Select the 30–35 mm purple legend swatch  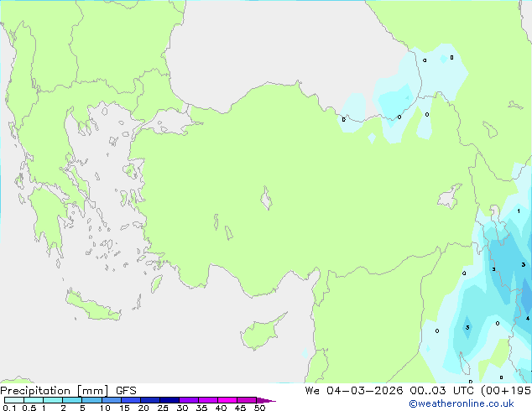(x=189, y=400)
